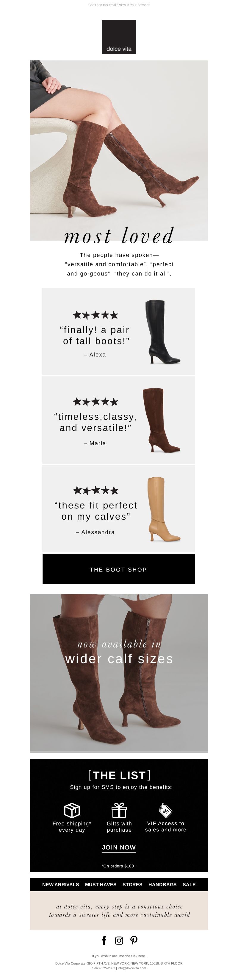
Task: Open NEW ARRIVALS menu item
Action: coord(60,884)
